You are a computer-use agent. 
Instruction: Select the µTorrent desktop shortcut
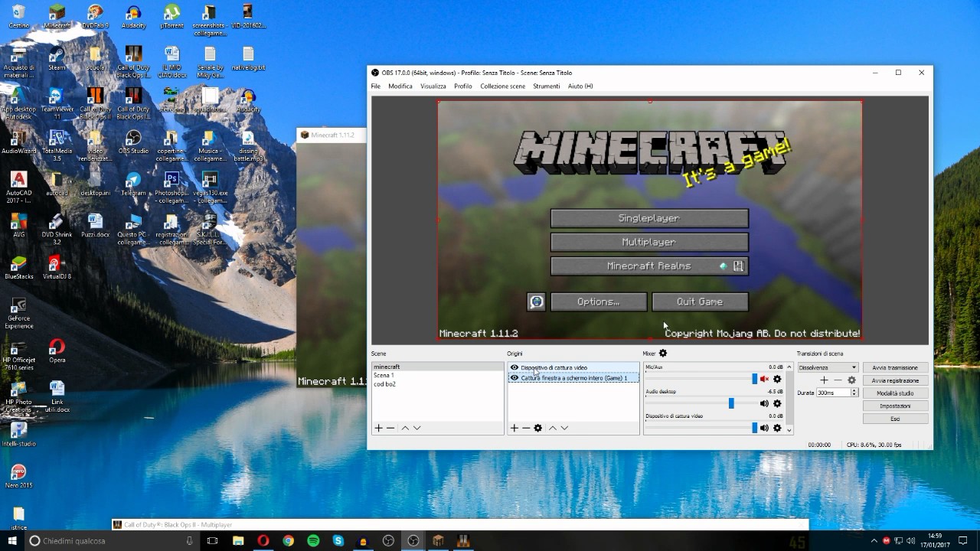[171, 16]
